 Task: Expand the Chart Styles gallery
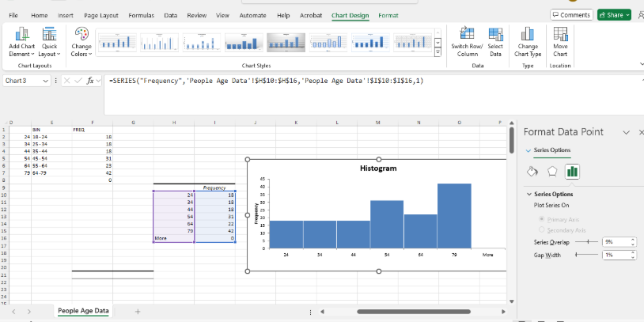tap(439, 51)
